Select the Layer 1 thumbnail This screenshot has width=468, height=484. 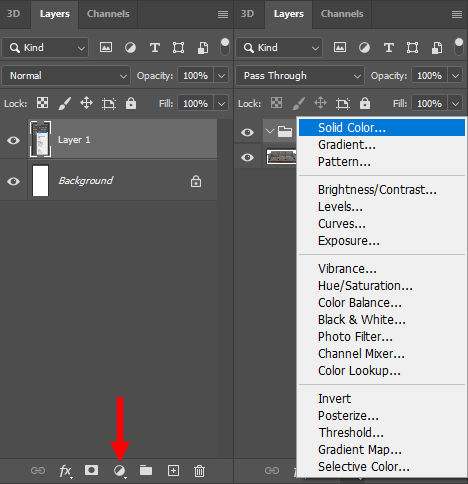click(40, 139)
